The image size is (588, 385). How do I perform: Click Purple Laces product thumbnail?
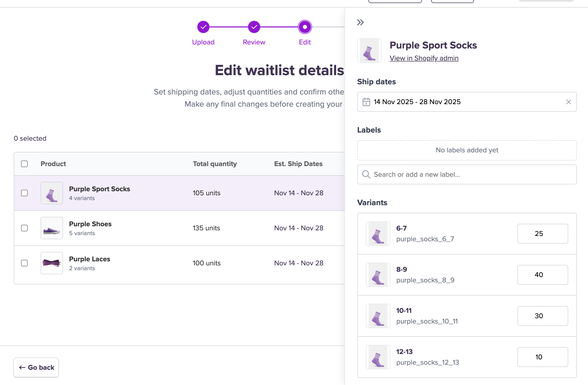click(x=52, y=263)
